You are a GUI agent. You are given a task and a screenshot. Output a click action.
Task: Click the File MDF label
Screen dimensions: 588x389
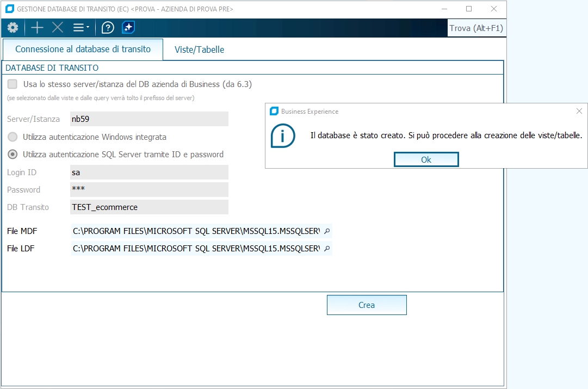coord(22,231)
